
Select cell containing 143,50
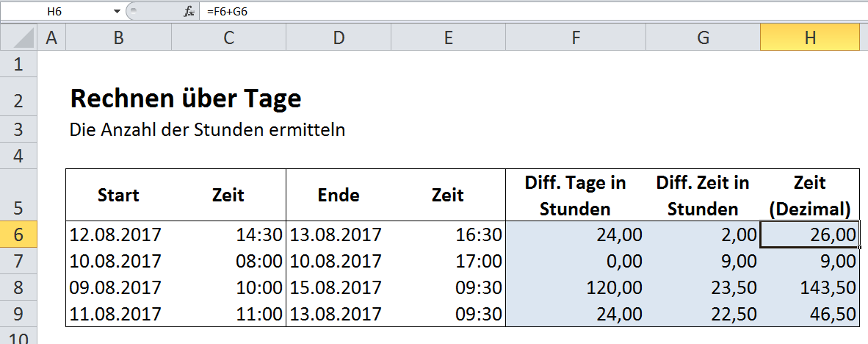pyautogui.click(x=809, y=287)
